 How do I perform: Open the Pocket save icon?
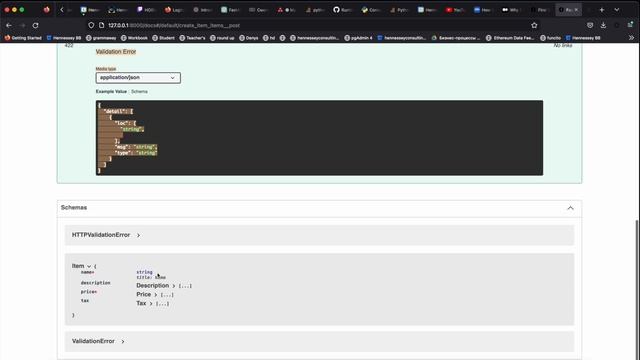click(590, 25)
